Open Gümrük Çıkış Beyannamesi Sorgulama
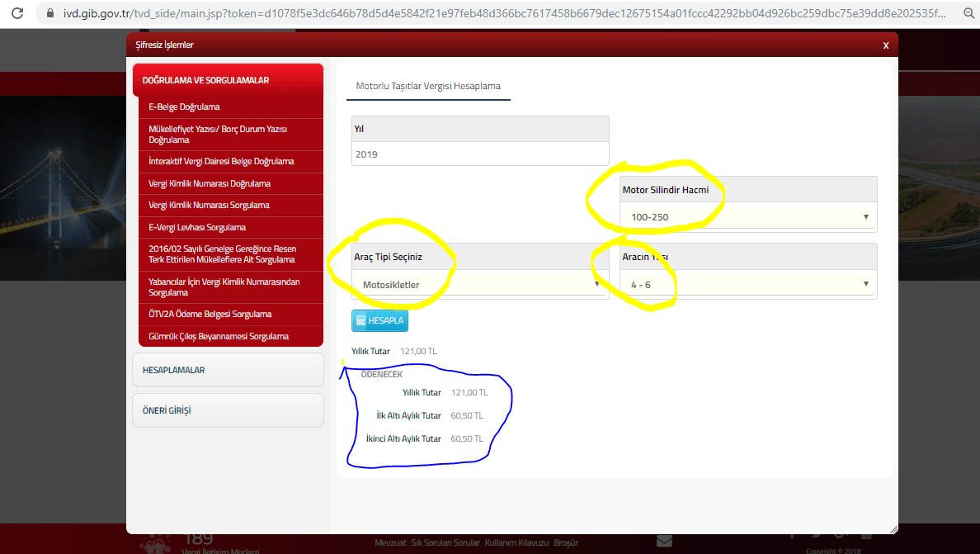 219,337
